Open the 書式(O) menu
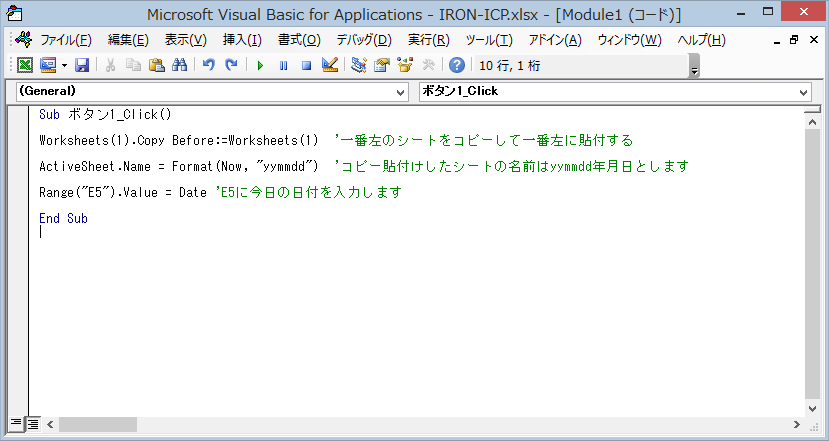829x441 pixels. tap(299, 40)
